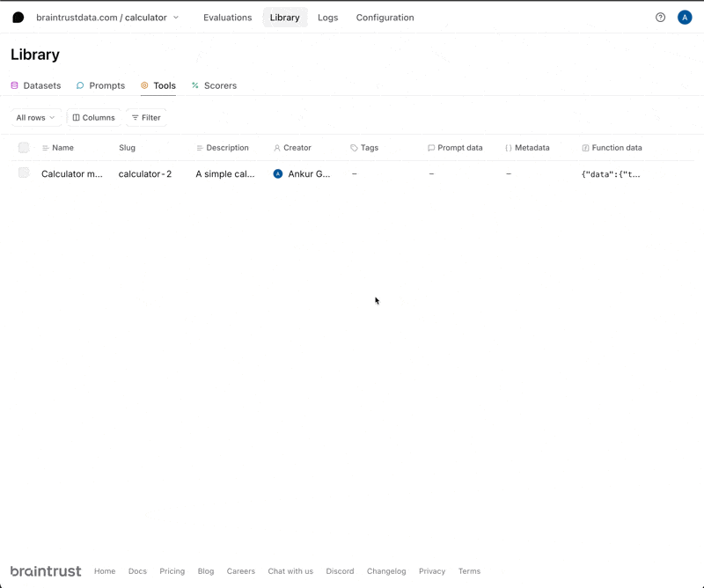Click the "A simple cal..." description cell
Viewport: 704px width, 588px height.
pos(225,173)
